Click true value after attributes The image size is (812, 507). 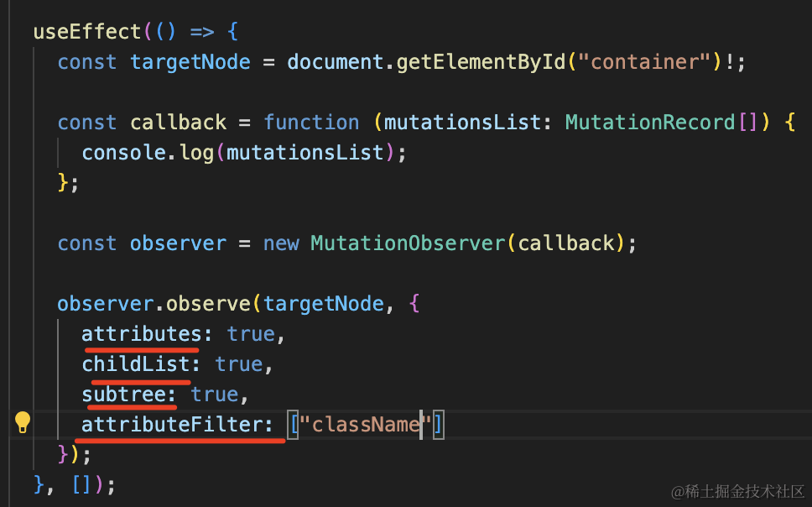coord(251,334)
